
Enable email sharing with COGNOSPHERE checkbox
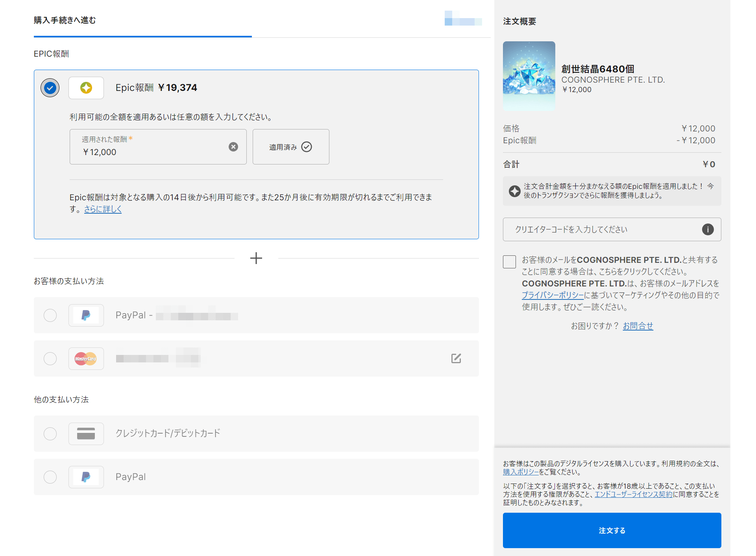coord(509,262)
